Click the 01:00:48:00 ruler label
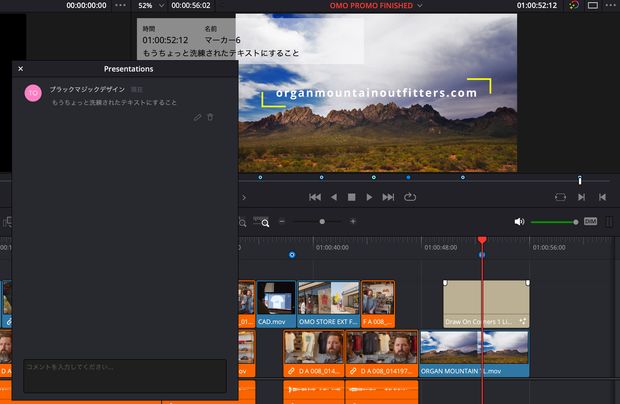Image resolution: width=620 pixels, height=404 pixels. [x=440, y=247]
